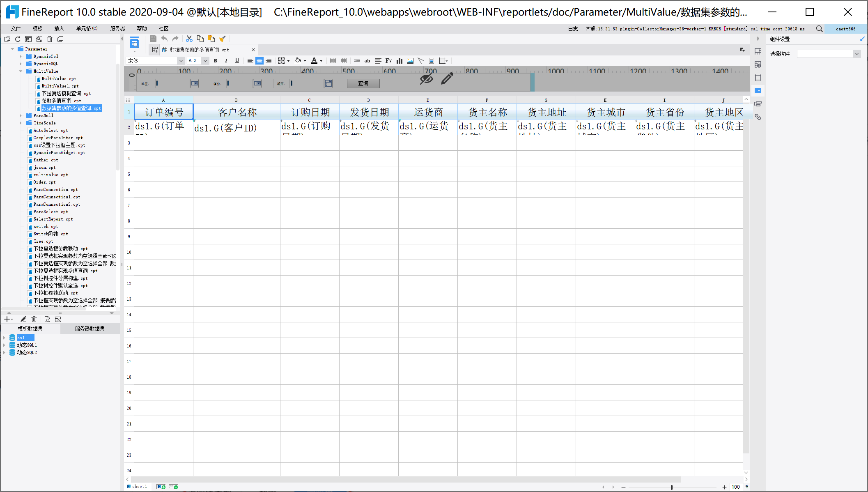The image size is (868, 492).
Task: Open the 模板 menu
Action: (37, 28)
